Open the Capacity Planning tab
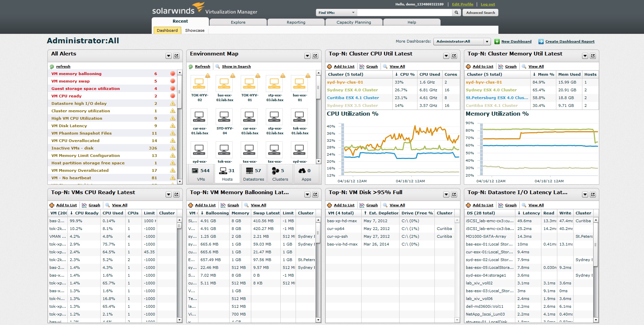 pyautogui.click(x=354, y=22)
